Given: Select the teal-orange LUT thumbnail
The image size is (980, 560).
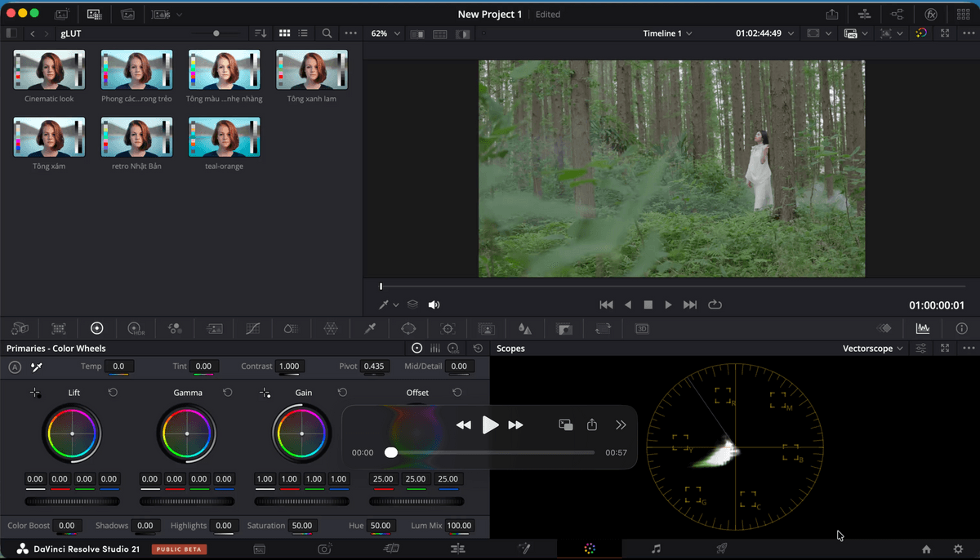Looking at the screenshot, I should tap(224, 136).
